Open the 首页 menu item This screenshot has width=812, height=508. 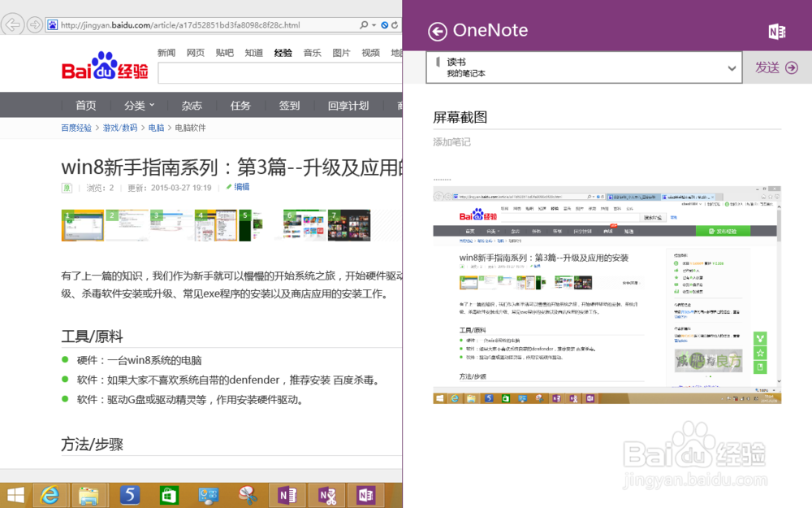(85, 105)
